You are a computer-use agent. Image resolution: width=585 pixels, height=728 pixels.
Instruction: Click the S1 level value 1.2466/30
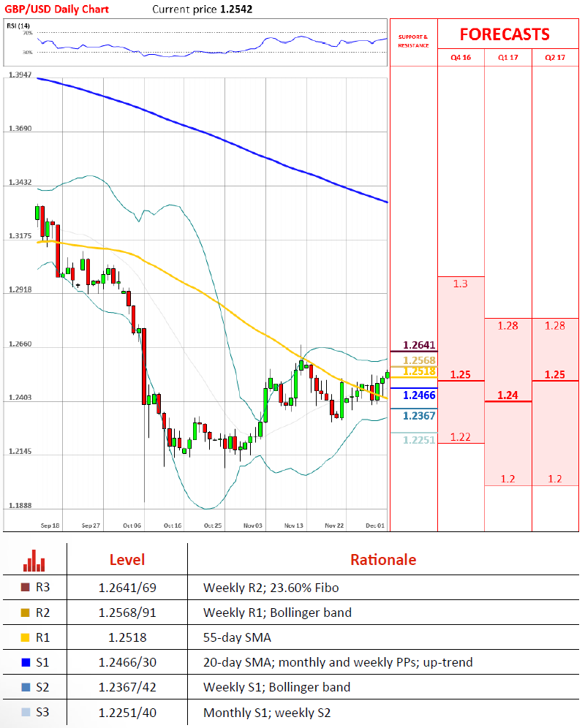[x=127, y=662]
